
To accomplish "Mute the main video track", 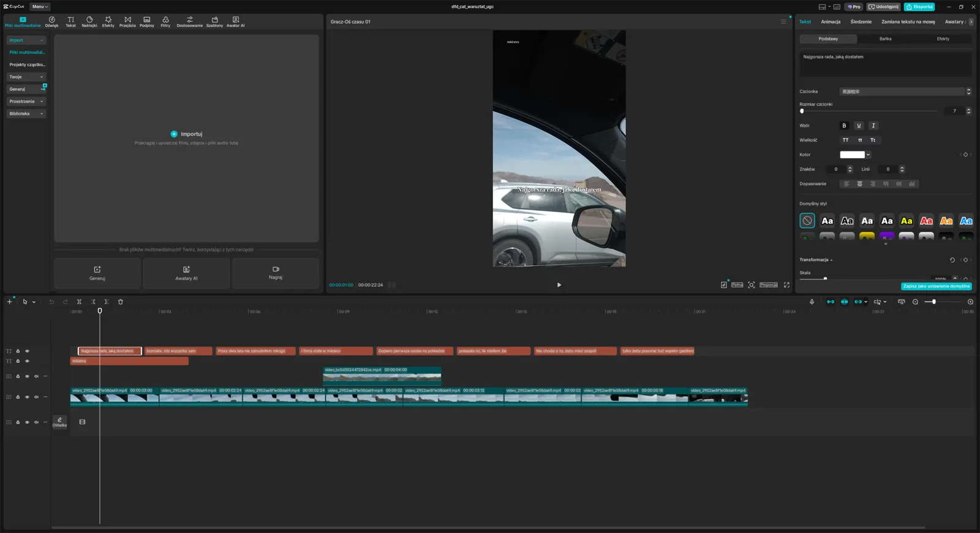I will (36, 397).
